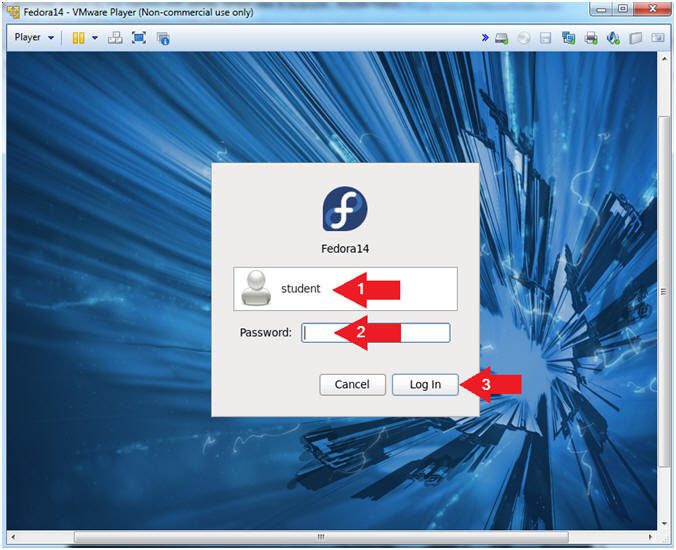Click the Cancel button
676x550 pixels.
click(x=352, y=384)
